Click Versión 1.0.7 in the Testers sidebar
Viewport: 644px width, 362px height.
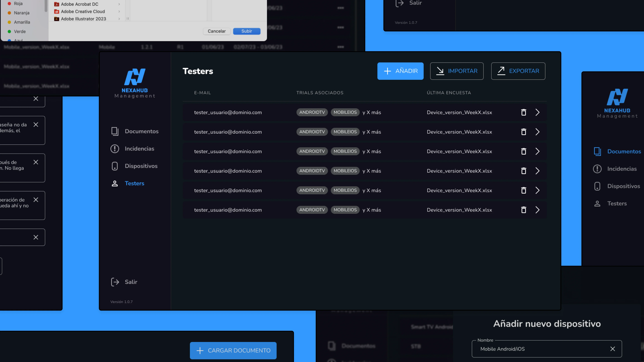click(122, 302)
